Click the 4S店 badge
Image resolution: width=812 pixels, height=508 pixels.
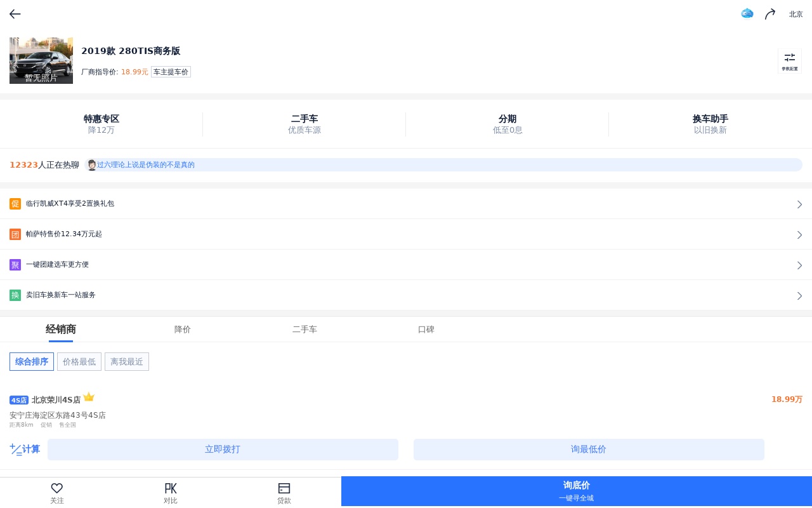coord(19,400)
